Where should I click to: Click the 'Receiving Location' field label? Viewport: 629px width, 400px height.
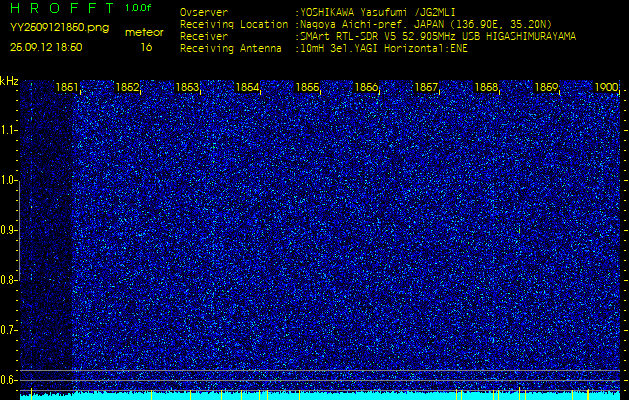pos(234,24)
